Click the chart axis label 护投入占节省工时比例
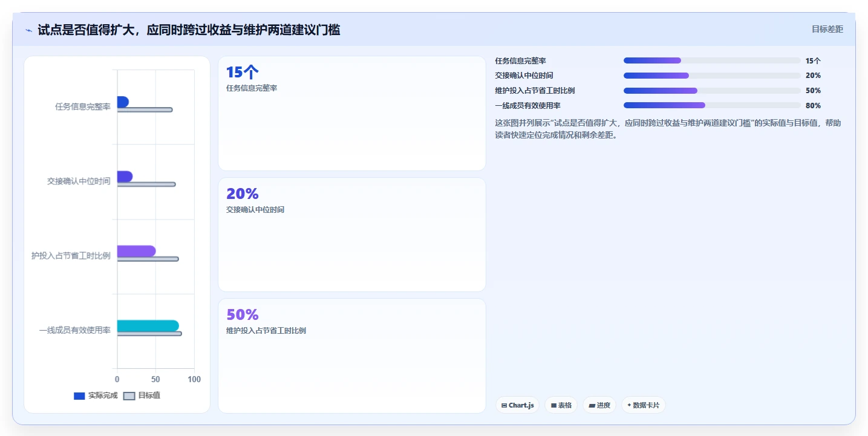The image size is (868, 436). [71, 256]
